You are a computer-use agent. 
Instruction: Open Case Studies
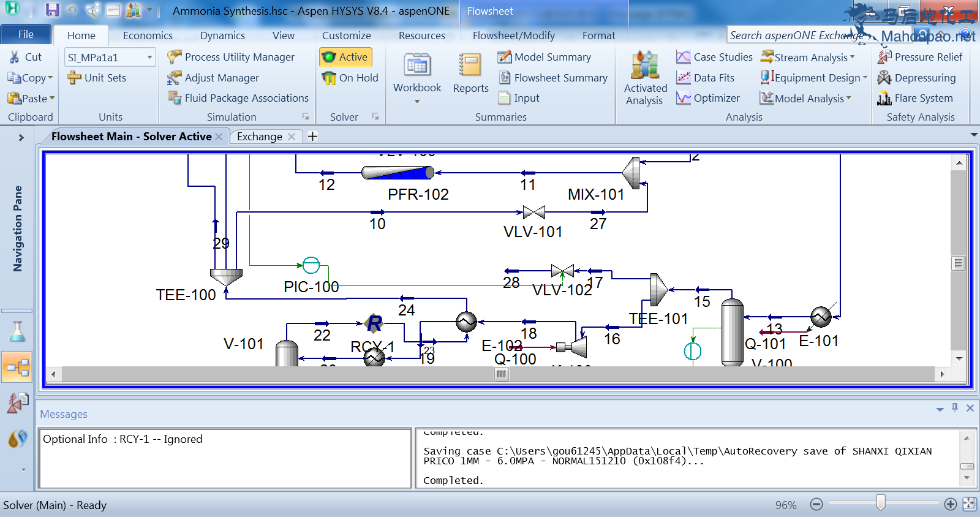714,57
